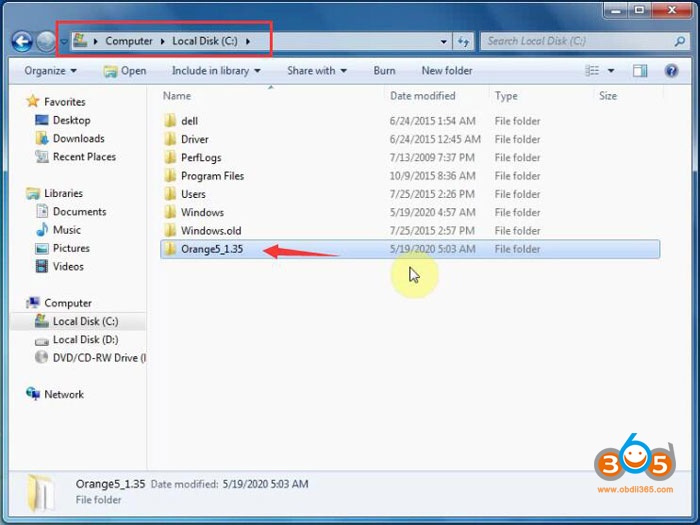The image size is (700, 525).
Task: Click Computer in the address path
Action: tap(129, 41)
